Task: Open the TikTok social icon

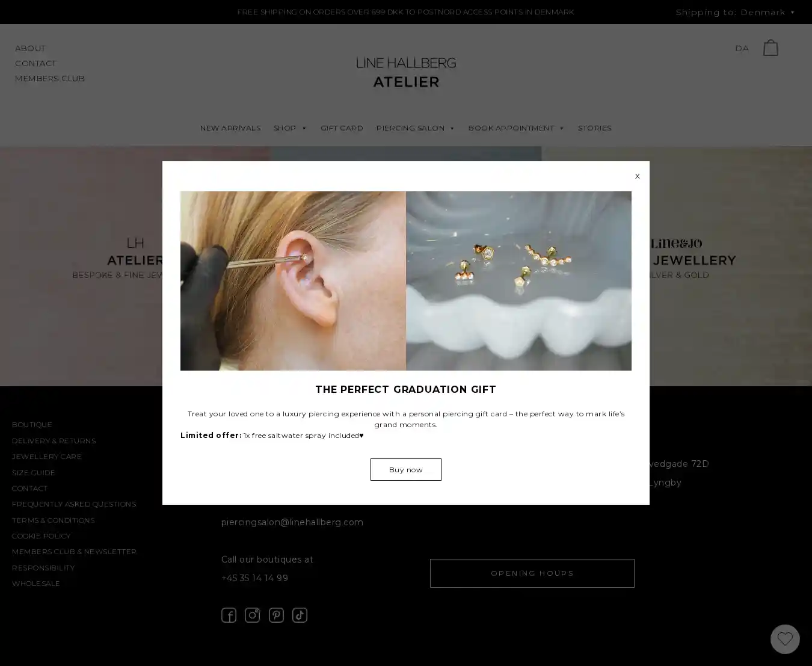Action: [300, 615]
